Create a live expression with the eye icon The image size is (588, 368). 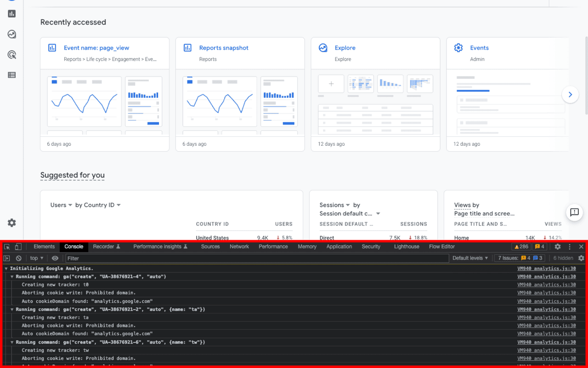coord(55,258)
